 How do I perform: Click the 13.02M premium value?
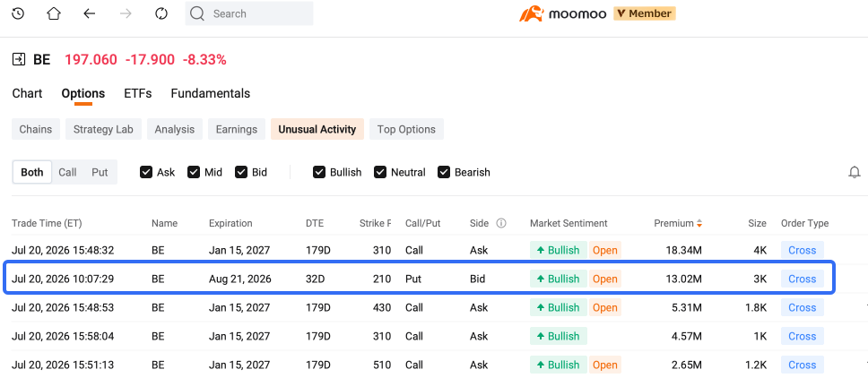pos(683,279)
